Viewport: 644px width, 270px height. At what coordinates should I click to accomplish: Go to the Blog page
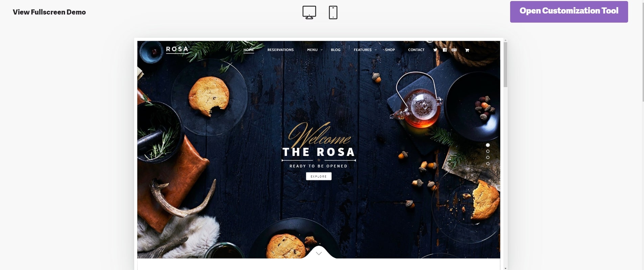336,50
